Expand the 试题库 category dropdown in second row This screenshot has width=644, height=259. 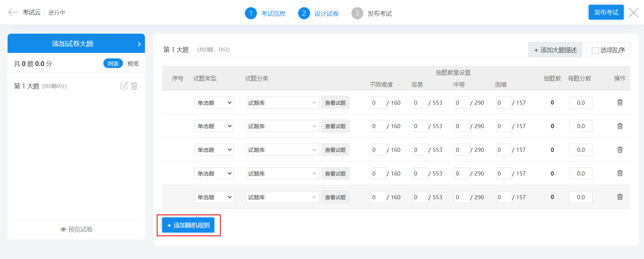tap(282, 126)
